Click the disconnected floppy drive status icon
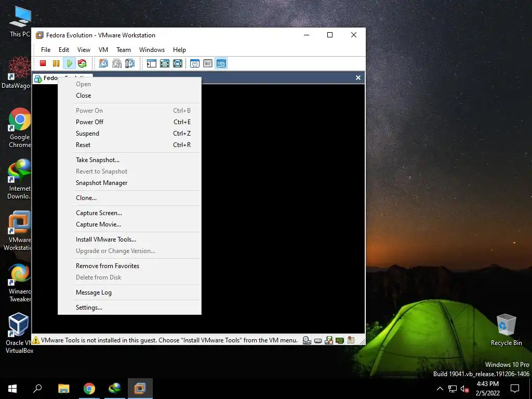The height and width of the screenshot is (399, 532). coord(329,340)
